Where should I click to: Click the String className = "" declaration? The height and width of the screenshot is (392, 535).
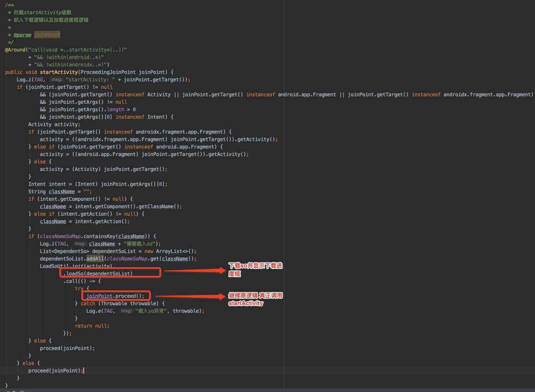coord(60,192)
